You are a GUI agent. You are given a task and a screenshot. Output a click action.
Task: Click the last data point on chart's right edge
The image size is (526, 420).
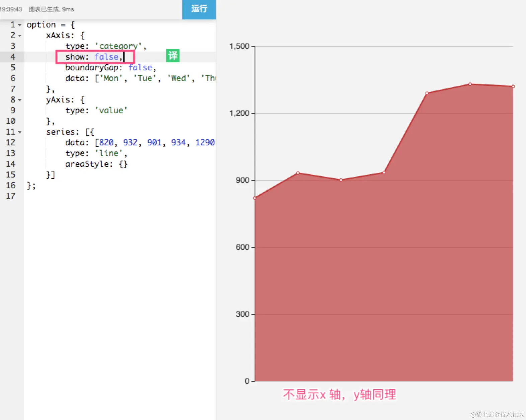(x=513, y=86)
